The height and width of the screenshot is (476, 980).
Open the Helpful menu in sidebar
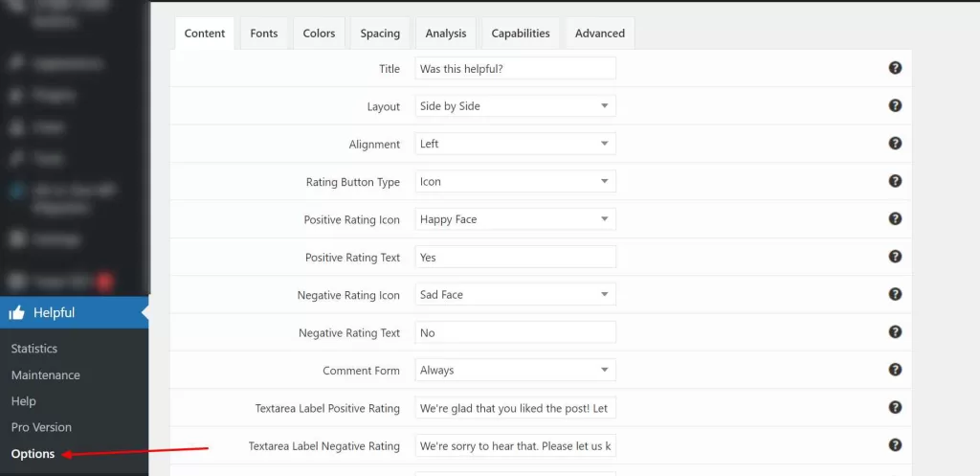[75, 312]
